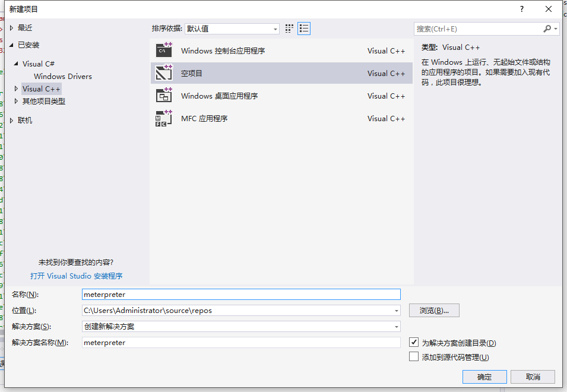Select 其他项目类型 category
The height and width of the screenshot is (392, 567).
[x=44, y=101]
